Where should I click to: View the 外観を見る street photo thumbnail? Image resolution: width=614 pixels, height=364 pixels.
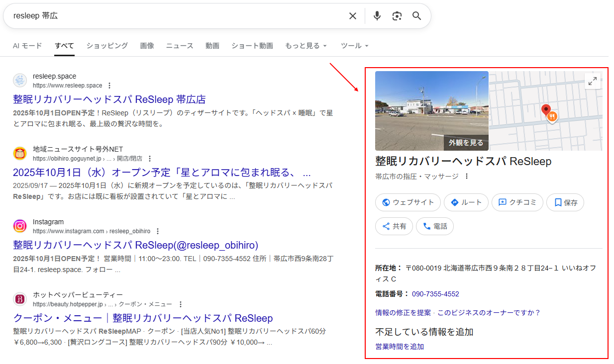pyautogui.click(x=431, y=110)
